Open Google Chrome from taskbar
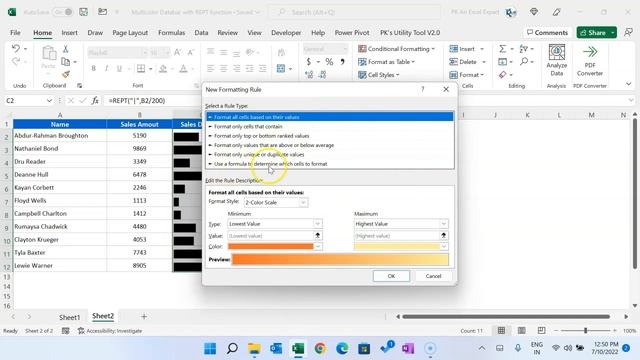Image resolution: width=640 pixels, height=360 pixels. [x=320, y=348]
